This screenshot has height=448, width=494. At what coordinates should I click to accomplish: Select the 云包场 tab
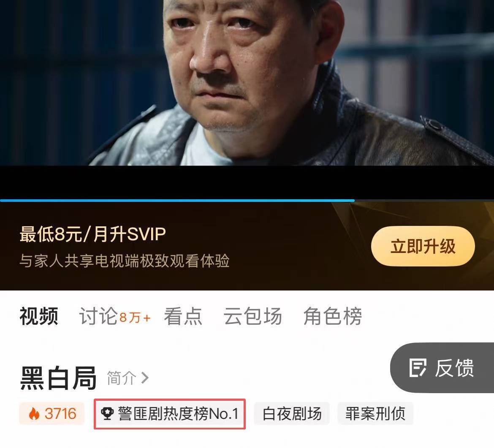pyautogui.click(x=252, y=316)
